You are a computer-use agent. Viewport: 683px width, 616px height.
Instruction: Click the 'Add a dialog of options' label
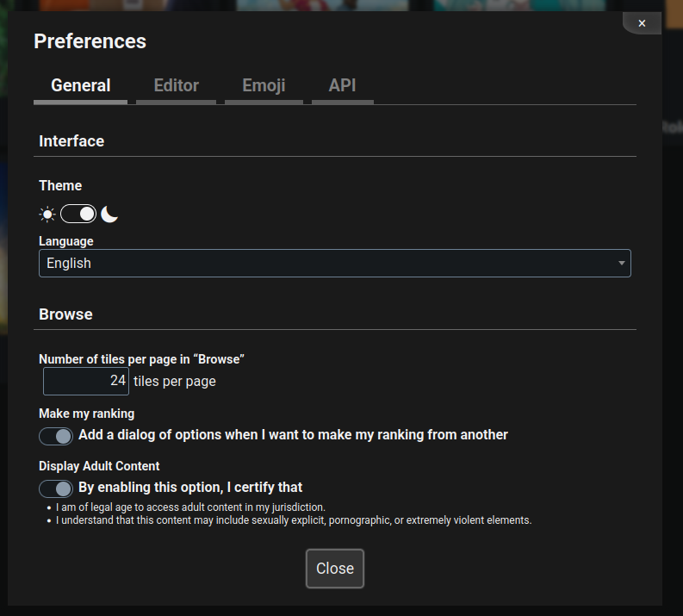(293, 435)
